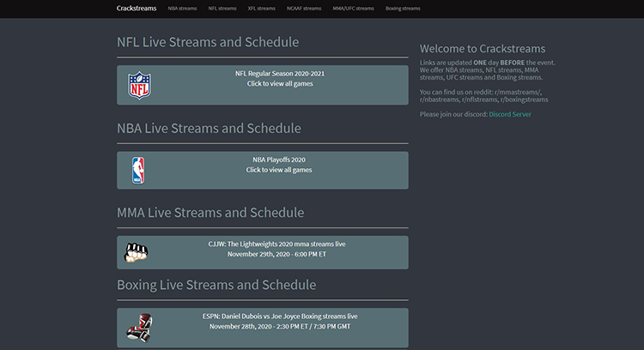Go to NBA streams in the navbar
The height and width of the screenshot is (350, 644).
point(182,9)
